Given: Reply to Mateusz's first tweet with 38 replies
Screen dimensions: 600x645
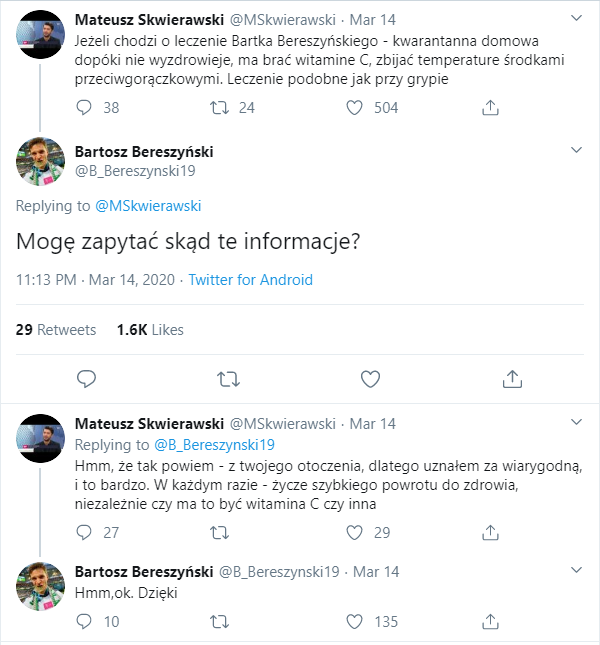Looking at the screenshot, I should pyautogui.click(x=86, y=107).
